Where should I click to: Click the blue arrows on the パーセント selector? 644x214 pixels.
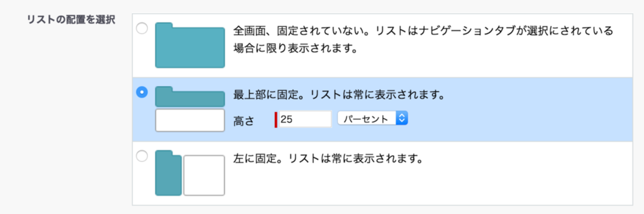[x=402, y=118]
